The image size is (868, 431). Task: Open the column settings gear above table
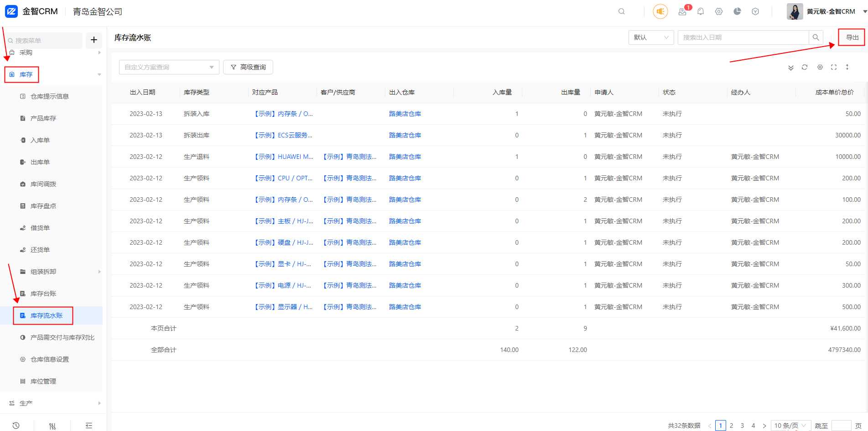(820, 67)
